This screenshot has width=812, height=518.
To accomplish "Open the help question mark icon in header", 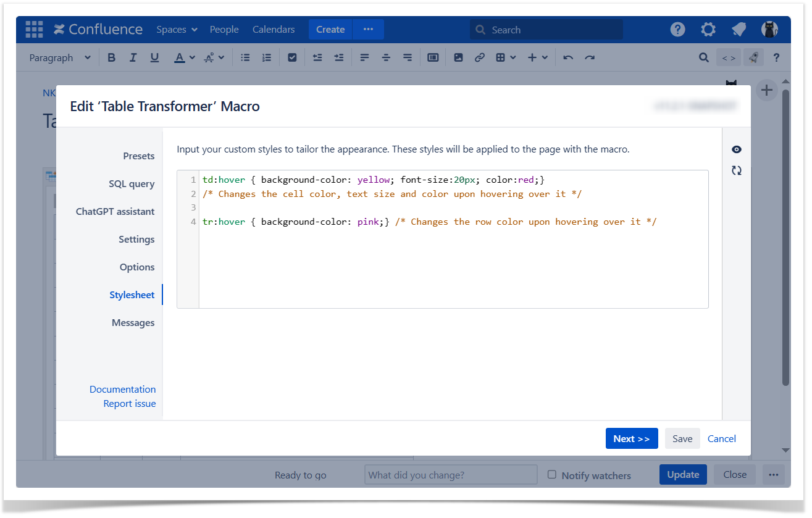I will [x=677, y=30].
